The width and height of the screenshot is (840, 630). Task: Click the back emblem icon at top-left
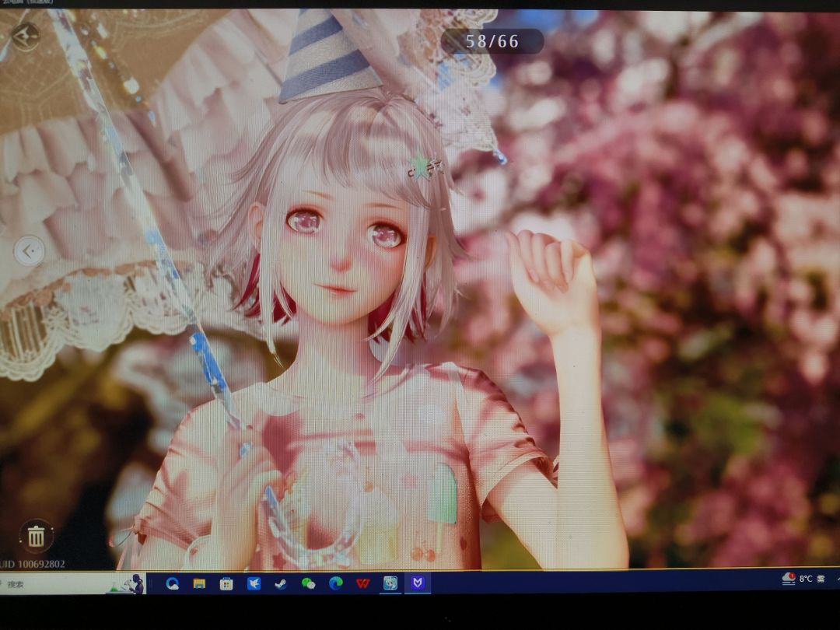(25, 36)
